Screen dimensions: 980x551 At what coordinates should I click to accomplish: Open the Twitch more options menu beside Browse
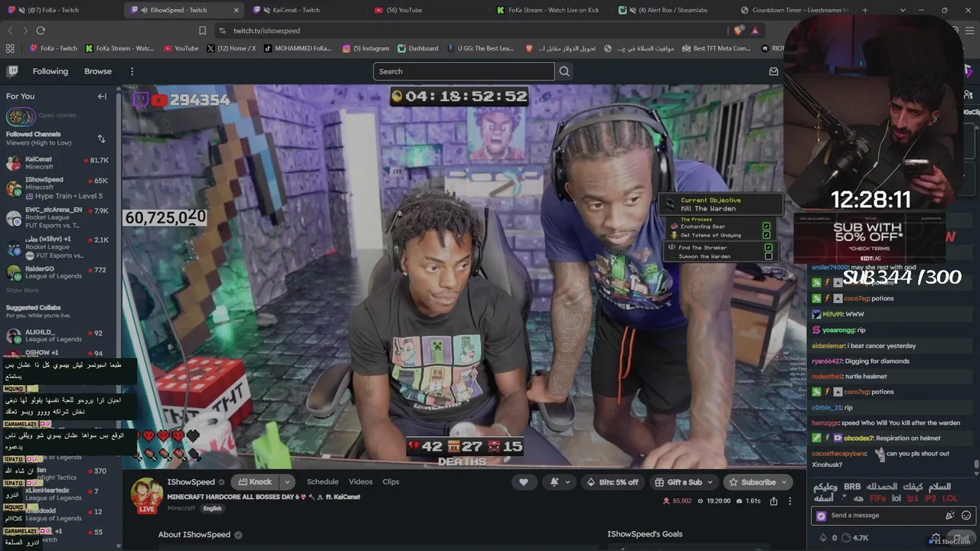pos(132,71)
